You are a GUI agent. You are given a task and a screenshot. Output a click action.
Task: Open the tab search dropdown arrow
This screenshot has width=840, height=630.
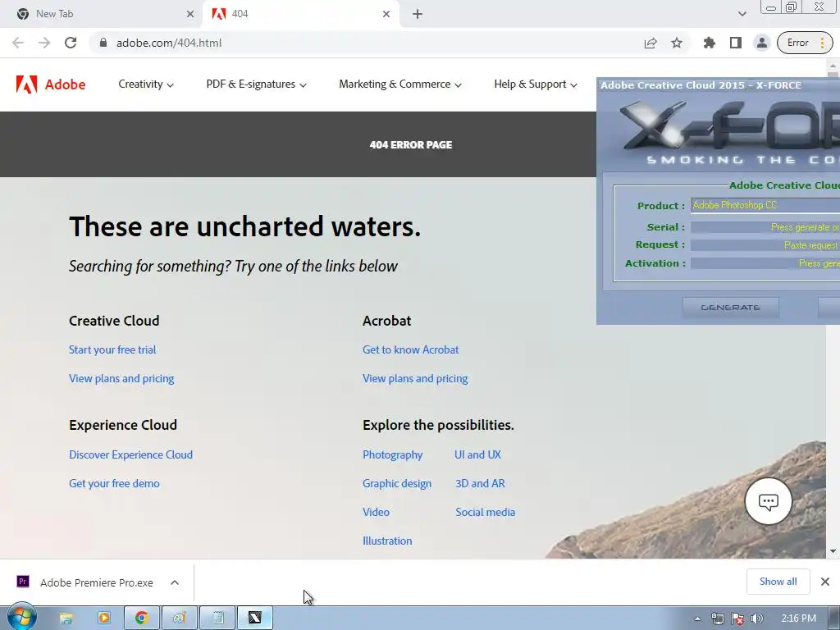(x=742, y=14)
